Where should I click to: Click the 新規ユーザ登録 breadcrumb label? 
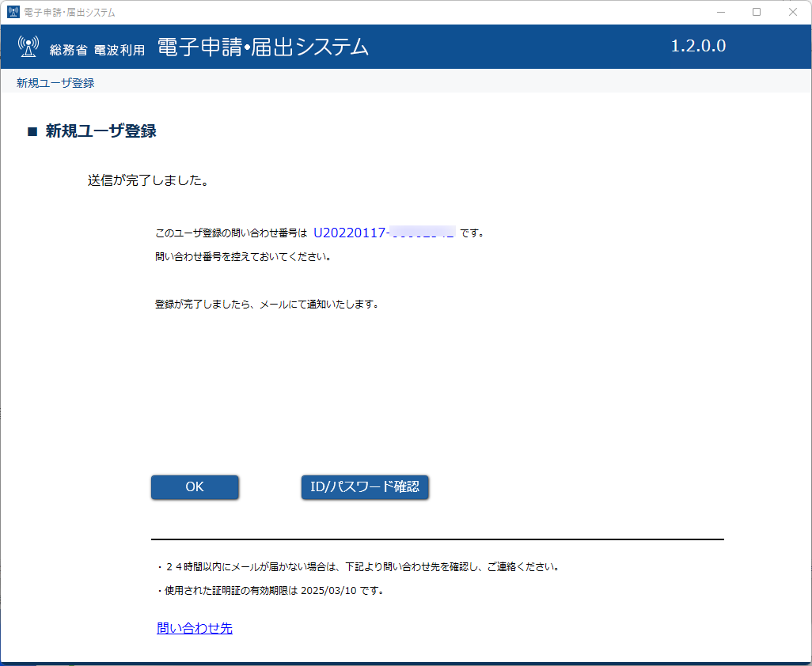pyautogui.click(x=55, y=83)
